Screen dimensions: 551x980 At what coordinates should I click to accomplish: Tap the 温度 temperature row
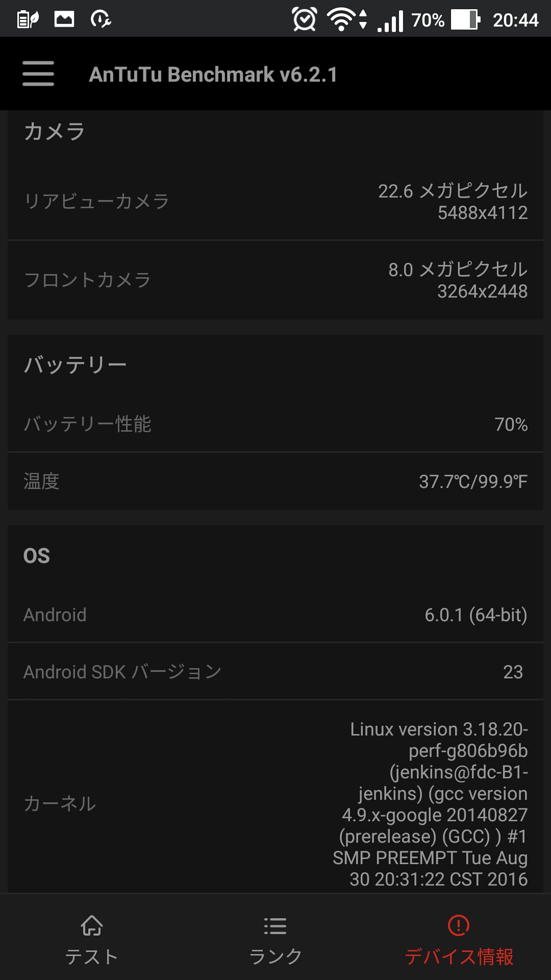pos(275,481)
